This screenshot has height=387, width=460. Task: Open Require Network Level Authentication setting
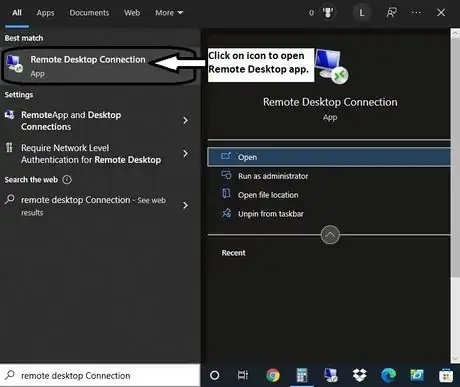(x=99, y=154)
